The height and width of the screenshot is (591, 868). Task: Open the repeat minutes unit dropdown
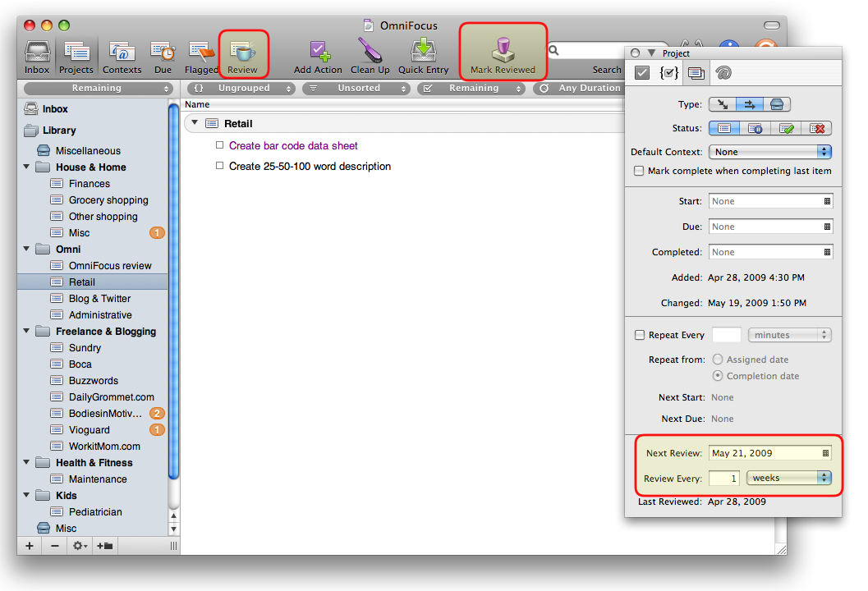(789, 335)
